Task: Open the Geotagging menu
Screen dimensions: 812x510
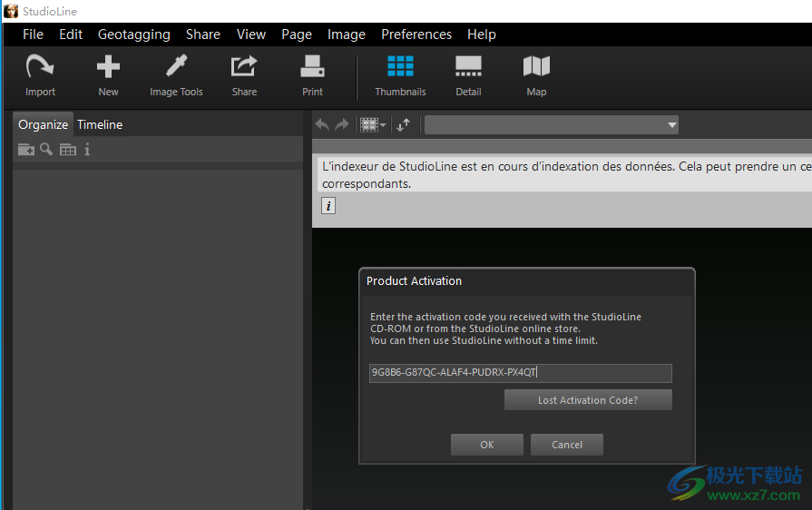Action: point(134,34)
